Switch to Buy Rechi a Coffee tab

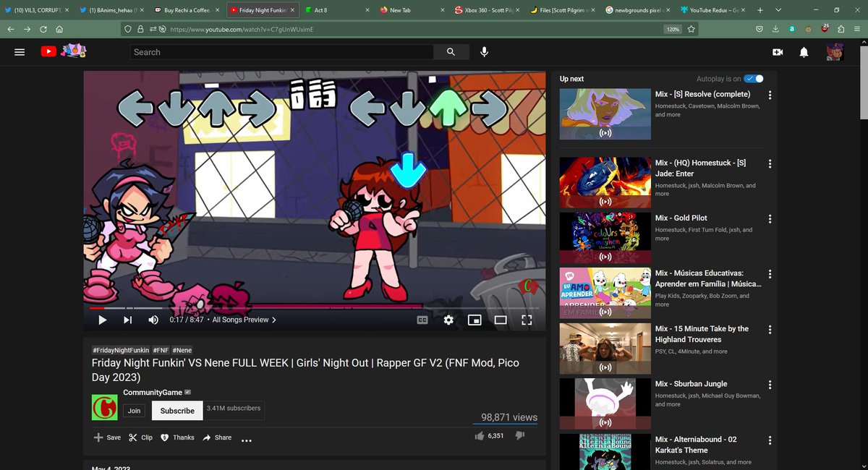click(x=186, y=10)
